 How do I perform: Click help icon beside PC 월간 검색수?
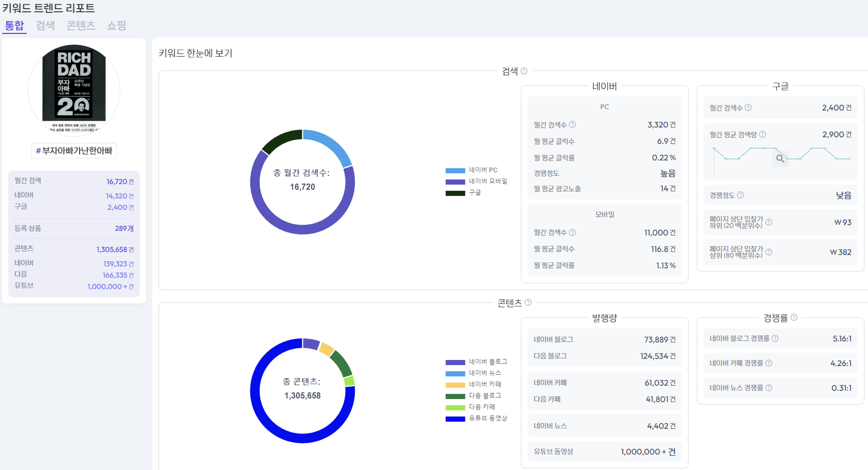pos(572,124)
